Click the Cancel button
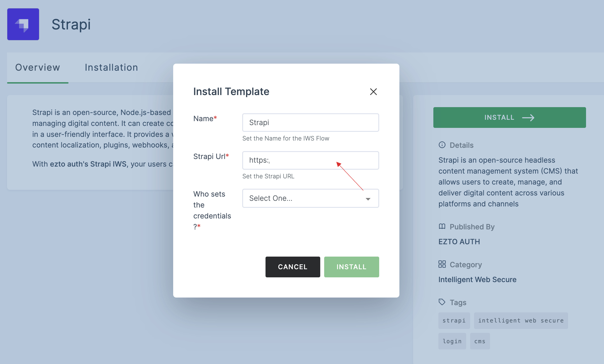Image resolution: width=604 pixels, height=364 pixels. tap(293, 267)
